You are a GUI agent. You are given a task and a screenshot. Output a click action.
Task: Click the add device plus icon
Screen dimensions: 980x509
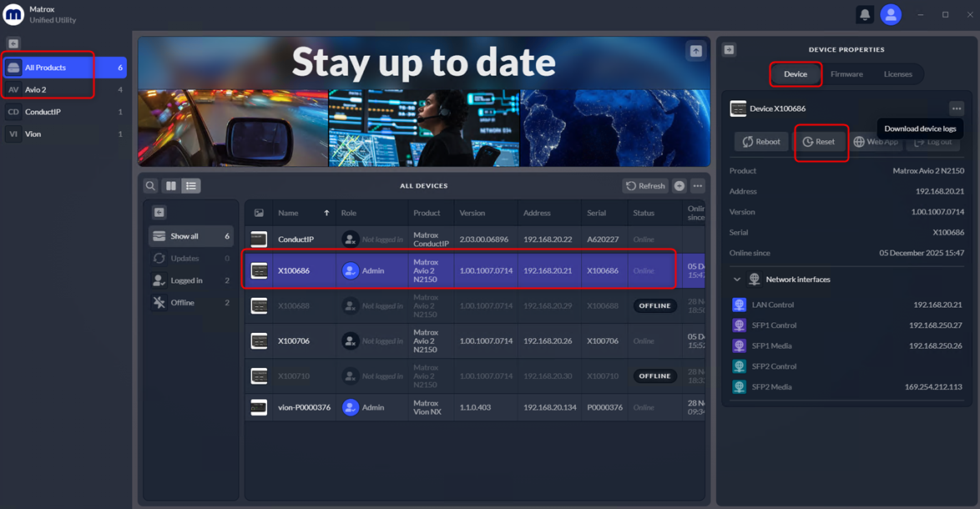(679, 185)
